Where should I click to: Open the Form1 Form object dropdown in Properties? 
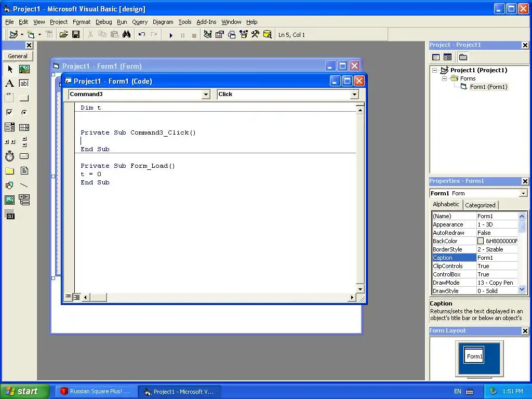click(524, 193)
